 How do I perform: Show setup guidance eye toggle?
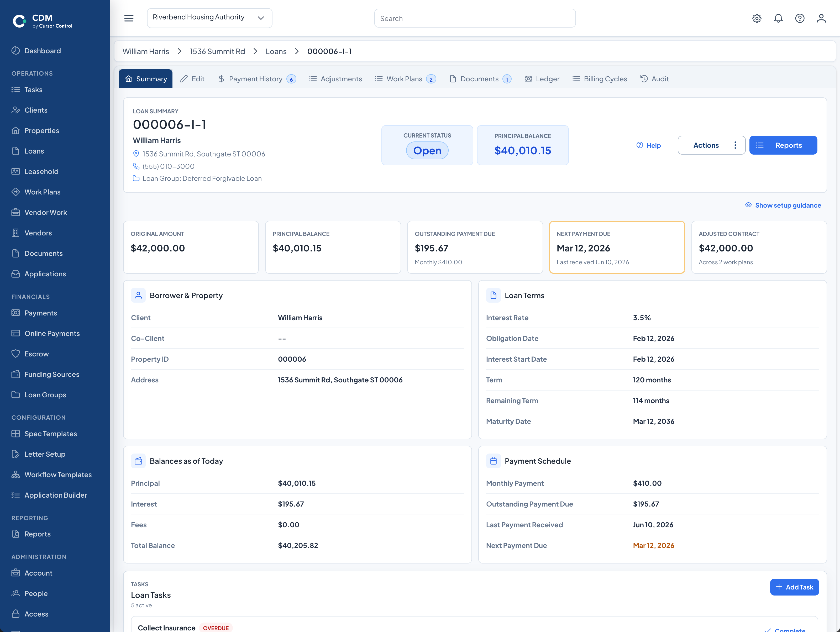click(x=783, y=205)
